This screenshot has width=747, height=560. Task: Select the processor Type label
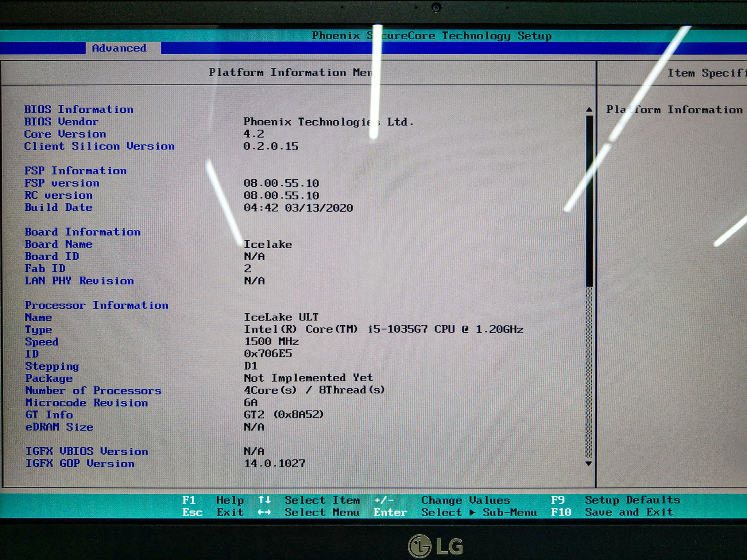click(38, 330)
